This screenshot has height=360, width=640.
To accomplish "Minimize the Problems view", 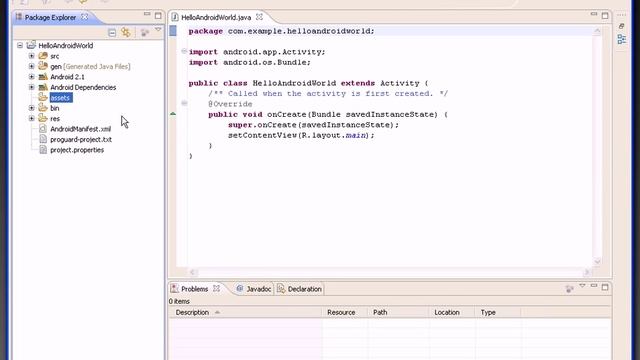I will [594, 286].
